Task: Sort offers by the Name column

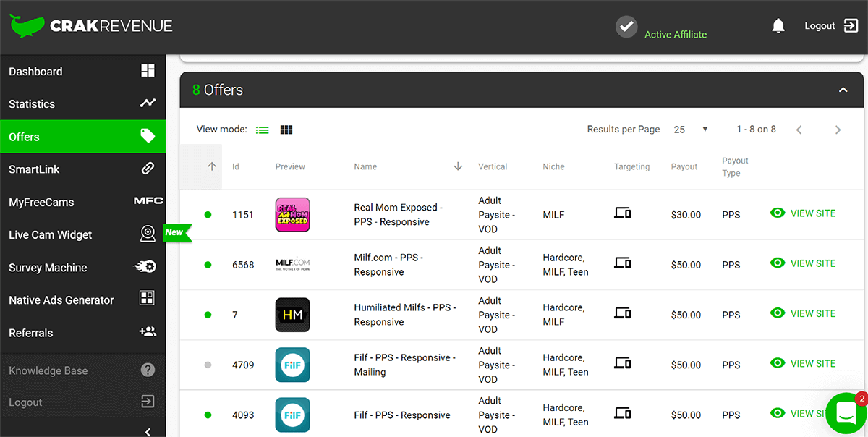Action: click(365, 166)
